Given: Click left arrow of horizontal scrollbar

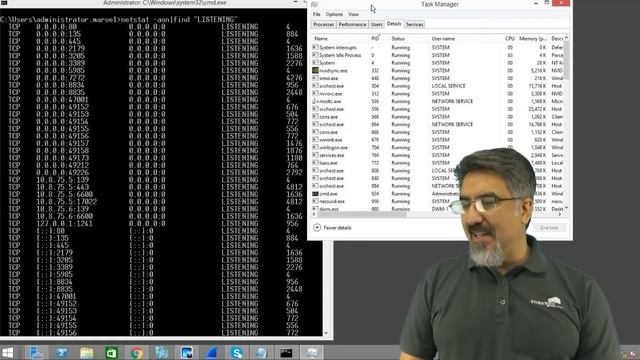Looking at the screenshot, I should [314, 214].
